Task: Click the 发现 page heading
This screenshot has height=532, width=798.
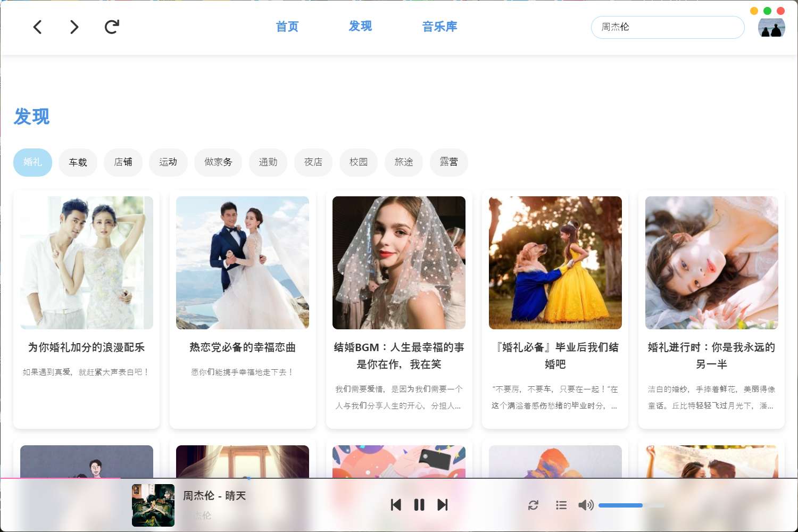Action: (31, 117)
